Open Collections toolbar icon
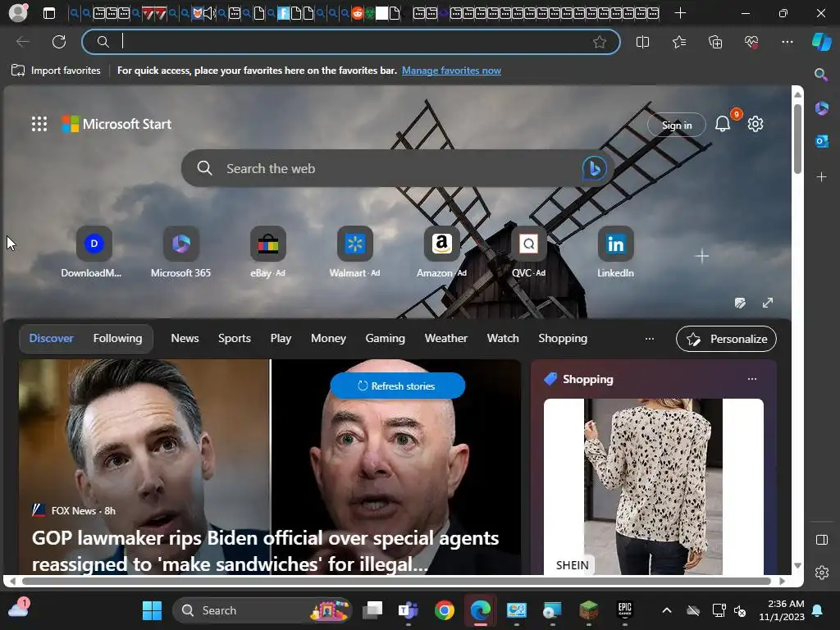The height and width of the screenshot is (630, 840). coord(715,42)
